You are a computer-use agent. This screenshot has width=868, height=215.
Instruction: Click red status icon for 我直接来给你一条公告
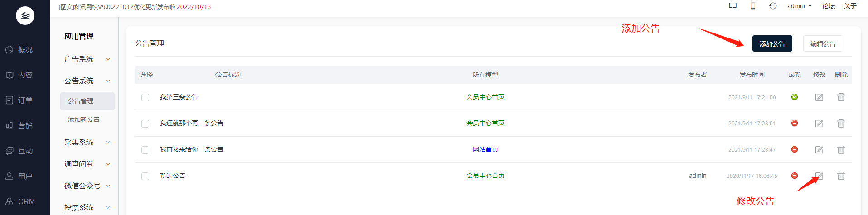click(x=795, y=150)
